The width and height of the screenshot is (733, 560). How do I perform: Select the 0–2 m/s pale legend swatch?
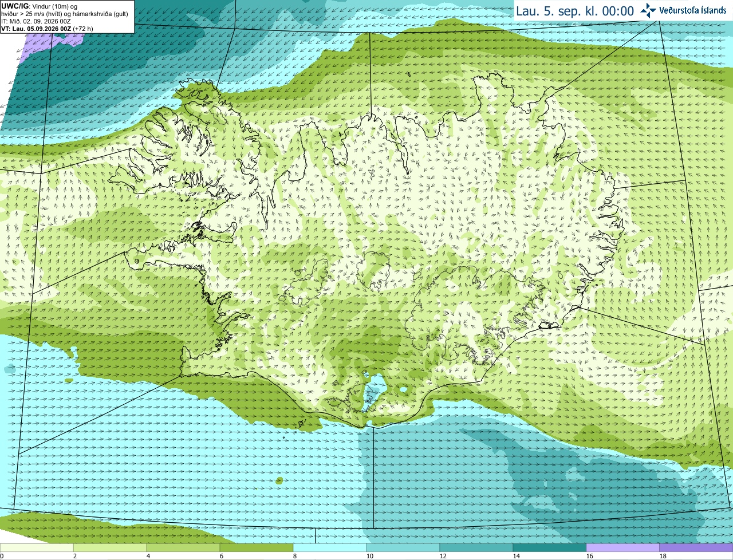[37, 548]
